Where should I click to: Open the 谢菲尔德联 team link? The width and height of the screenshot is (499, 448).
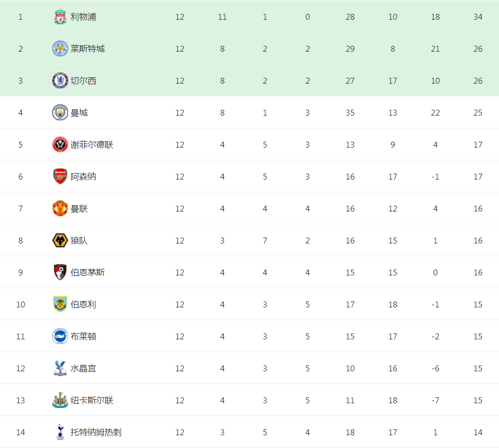[x=92, y=144]
